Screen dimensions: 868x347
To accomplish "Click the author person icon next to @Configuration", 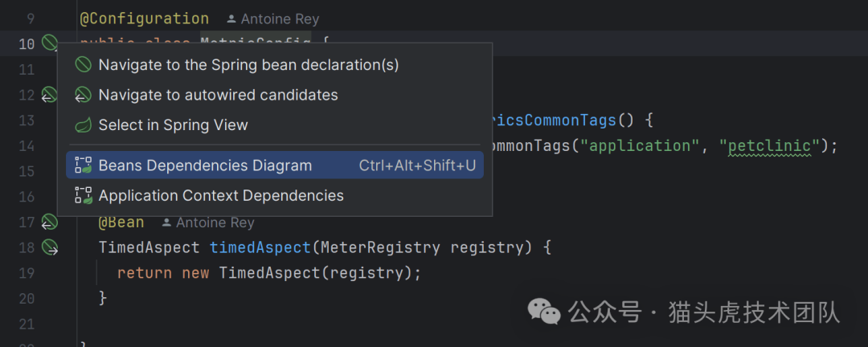I will coord(231,18).
